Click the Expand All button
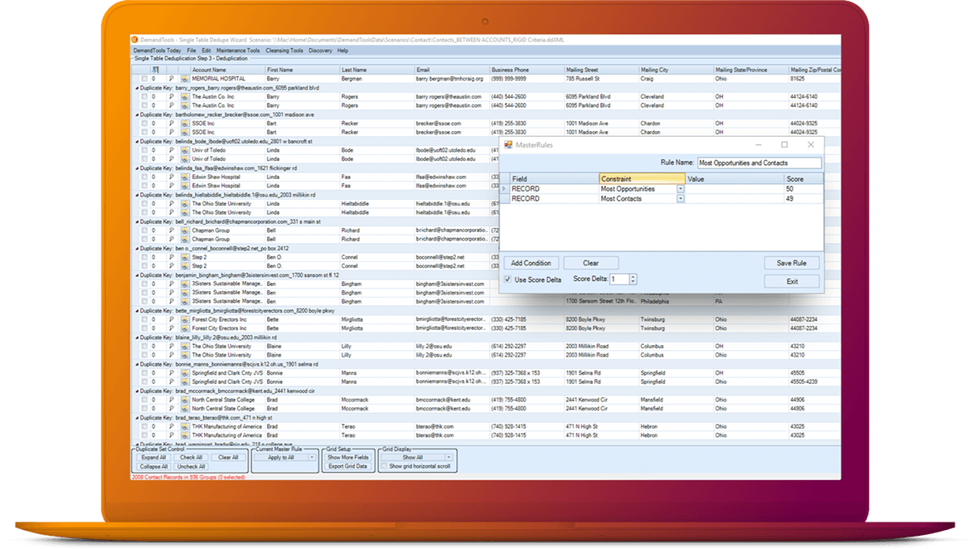This screenshot has height=549, width=980. (153, 458)
